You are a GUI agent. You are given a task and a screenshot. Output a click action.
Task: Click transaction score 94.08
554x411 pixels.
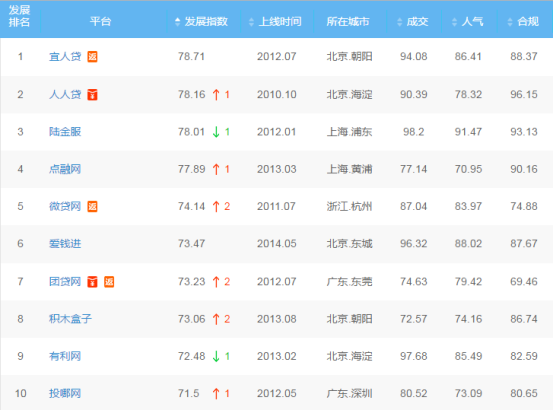414,57
